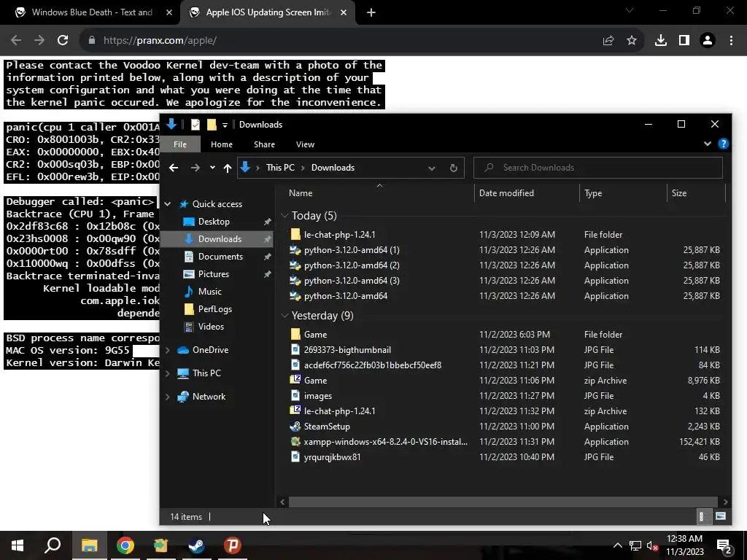Click horizontal scrollbar in file list
Viewport: 747px width, 560px height.
click(x=503, y=502)
